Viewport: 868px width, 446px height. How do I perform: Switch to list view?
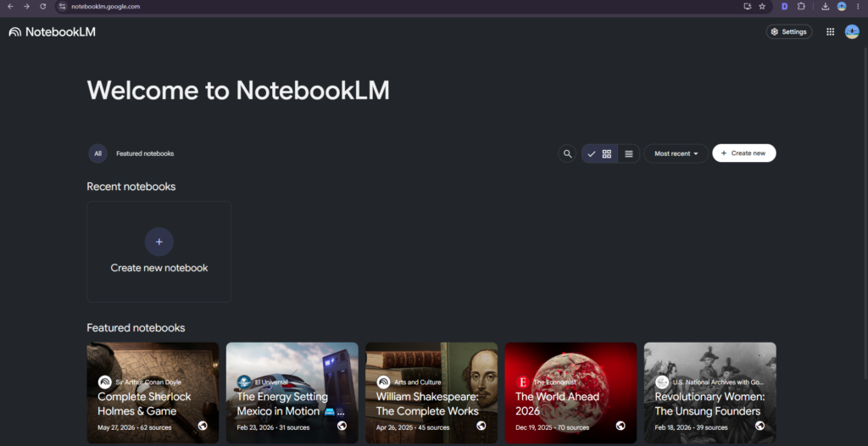[629, 153]
